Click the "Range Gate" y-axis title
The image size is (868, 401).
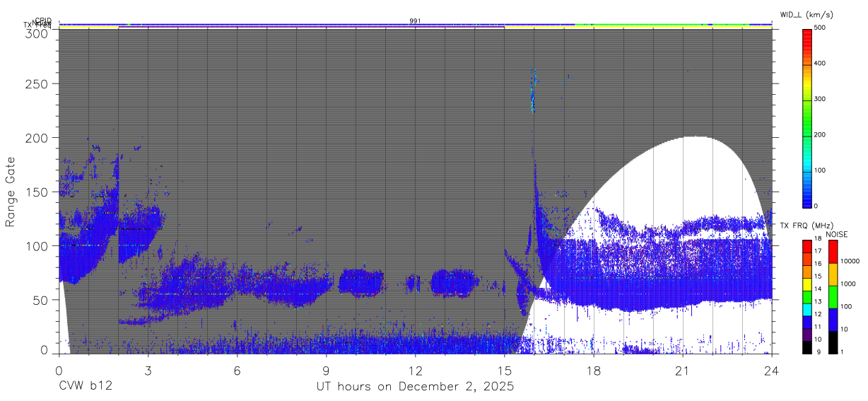(x=11, y=192)
